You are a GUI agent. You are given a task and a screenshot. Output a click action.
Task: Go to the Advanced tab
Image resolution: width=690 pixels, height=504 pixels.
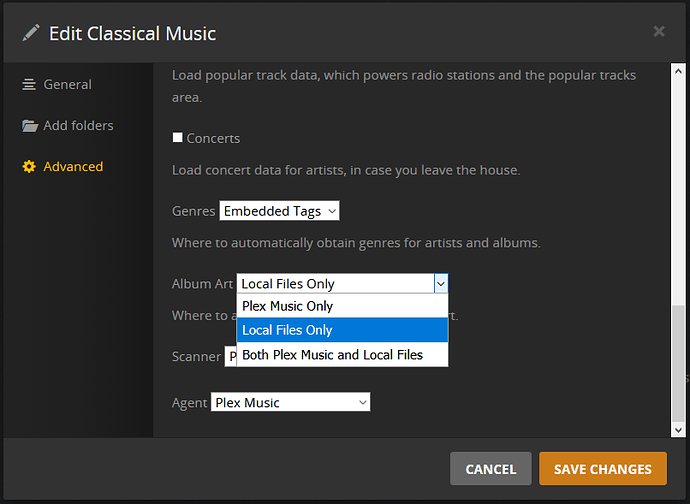tap(73, 167)
